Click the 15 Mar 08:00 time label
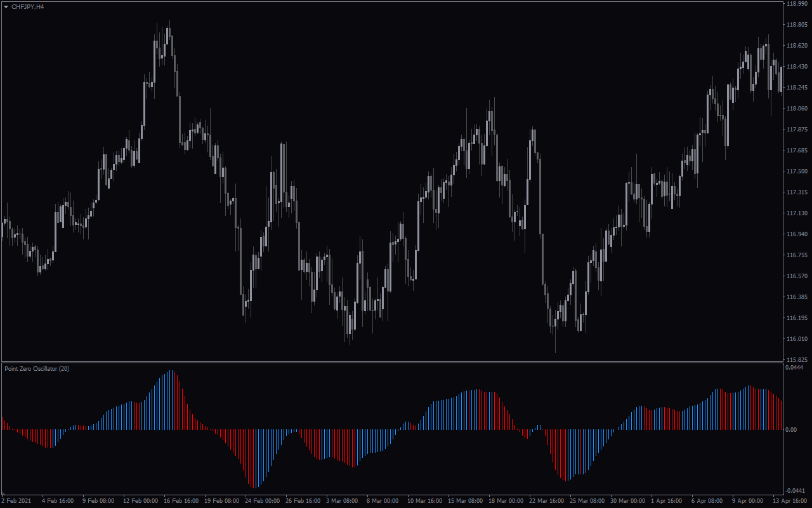812x508 pixels. 465,501
